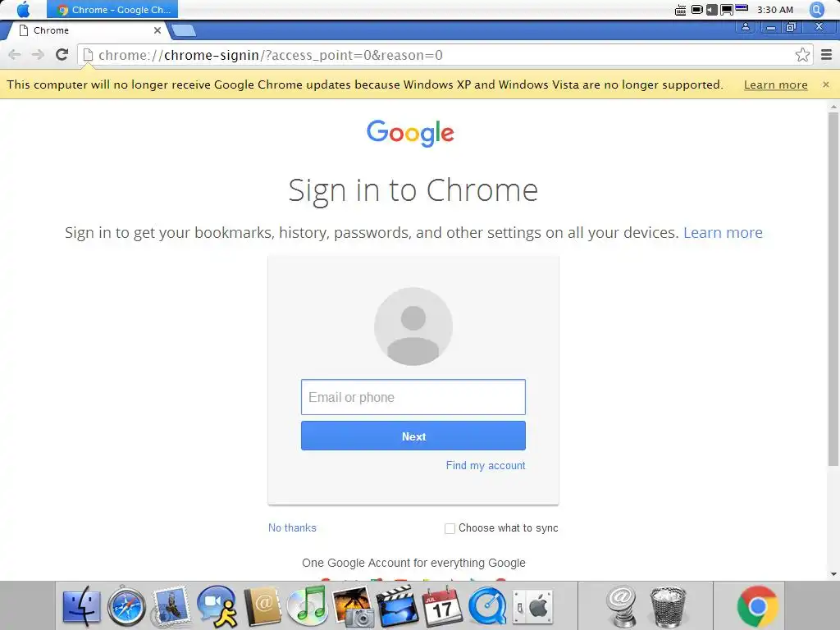The width and height of the screenshot is (840, 630).
Task: Launch QuickTime Player from dock
Action: [x=487, y=607]
